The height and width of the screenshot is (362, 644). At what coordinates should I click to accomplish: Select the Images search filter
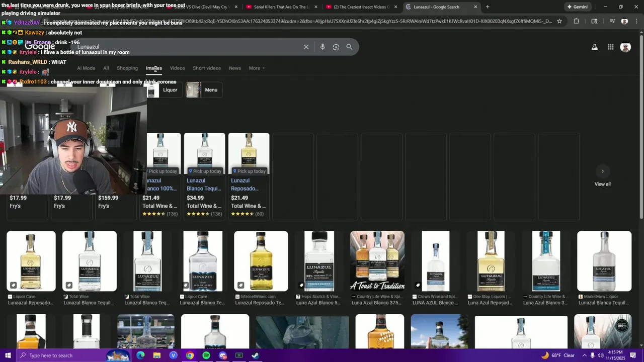tap(154, 68)
